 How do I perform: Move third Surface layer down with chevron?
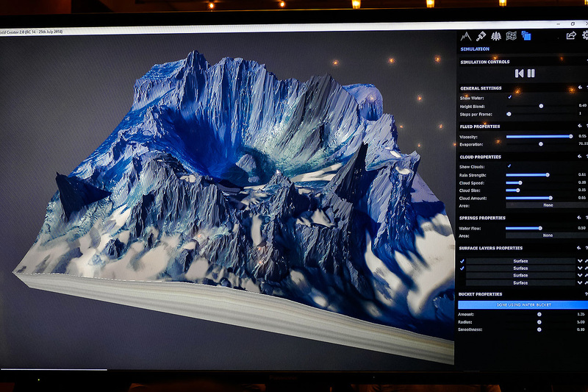[x=580, y=275]
